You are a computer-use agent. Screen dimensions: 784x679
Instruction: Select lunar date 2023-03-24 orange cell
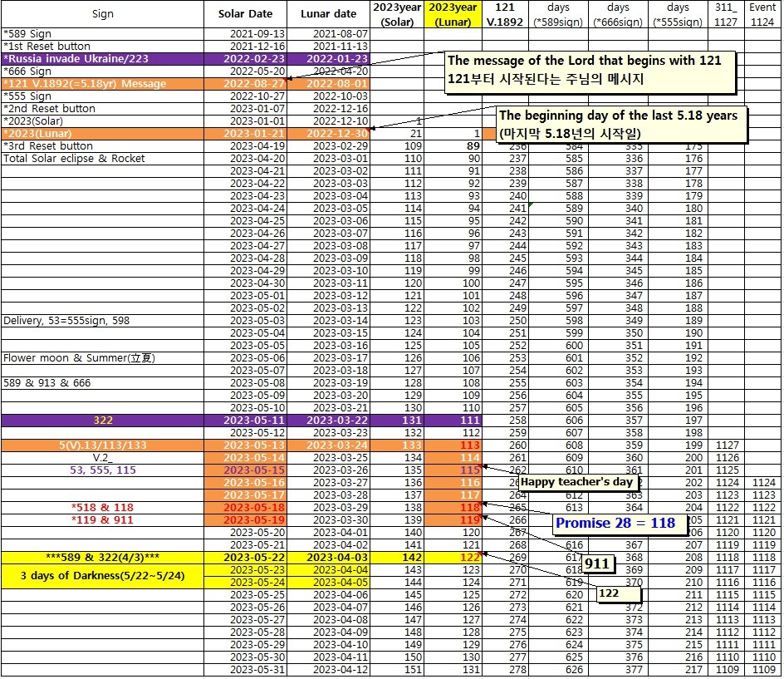(x=329, y=445)
